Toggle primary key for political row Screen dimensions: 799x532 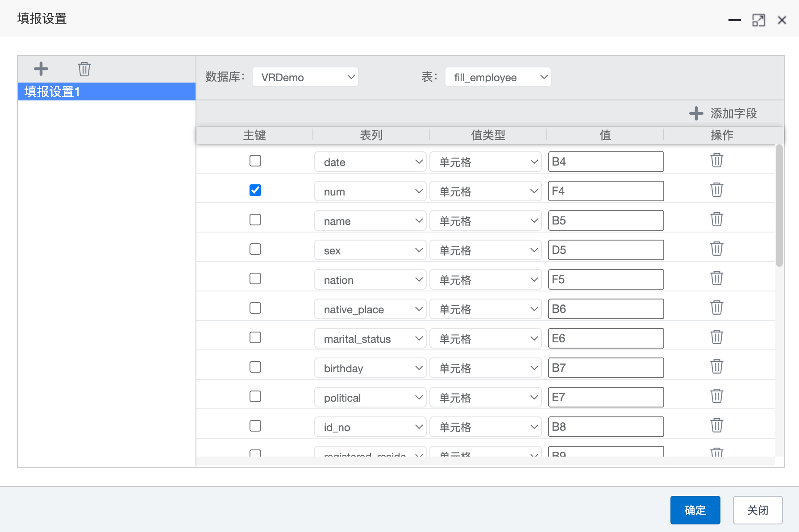255,396
